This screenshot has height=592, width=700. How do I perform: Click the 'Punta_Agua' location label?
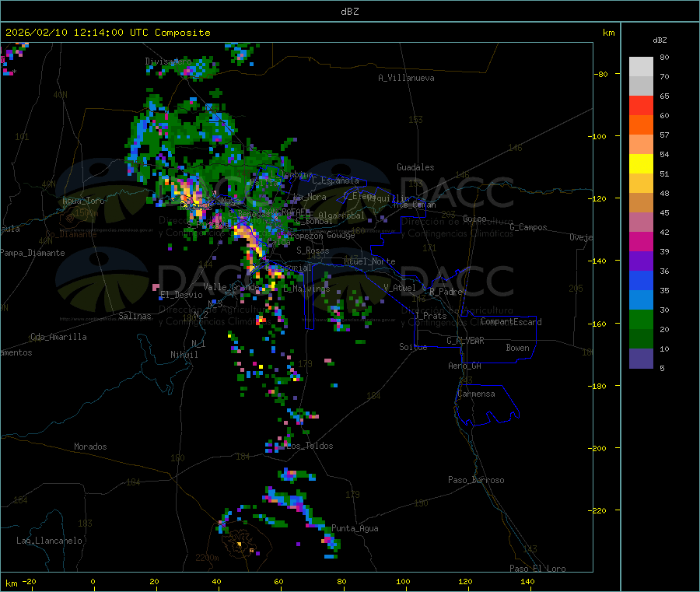point(355,528)
